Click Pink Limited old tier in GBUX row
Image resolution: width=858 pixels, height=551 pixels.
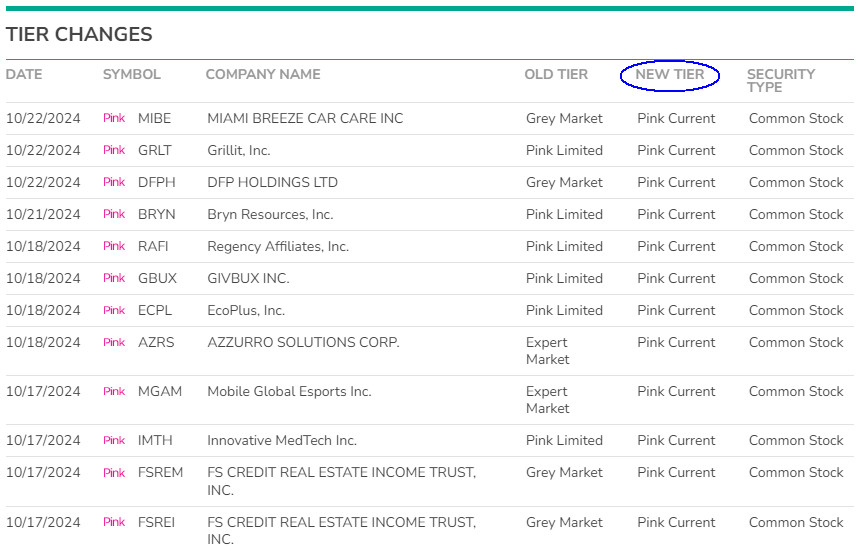(564, 279)
